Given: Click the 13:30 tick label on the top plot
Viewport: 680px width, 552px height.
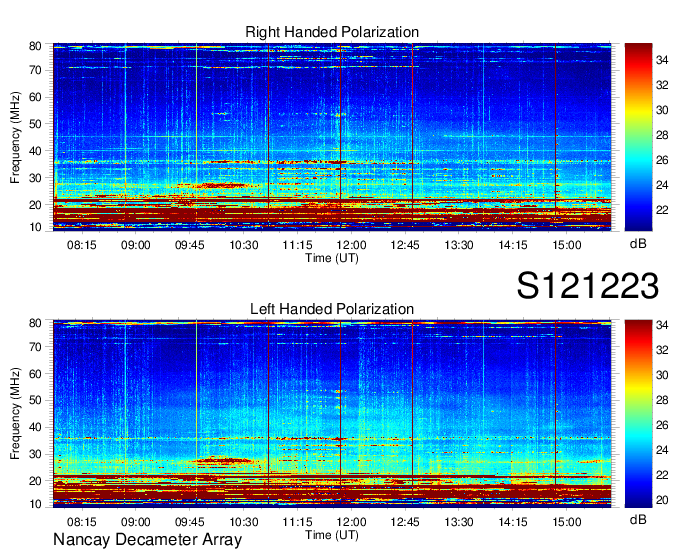Looking at the screenshot, I should (x=459, y=245).
